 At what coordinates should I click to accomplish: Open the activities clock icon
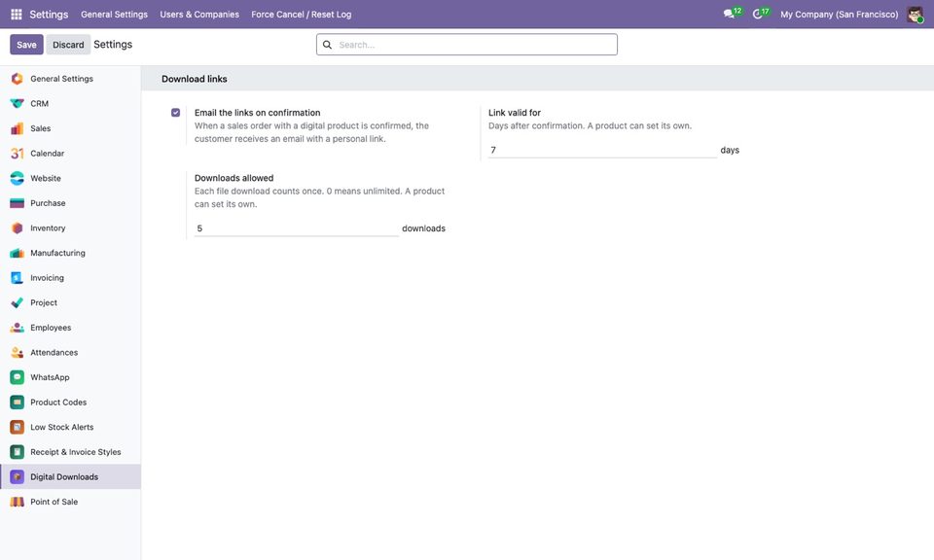tap(757, 14)
